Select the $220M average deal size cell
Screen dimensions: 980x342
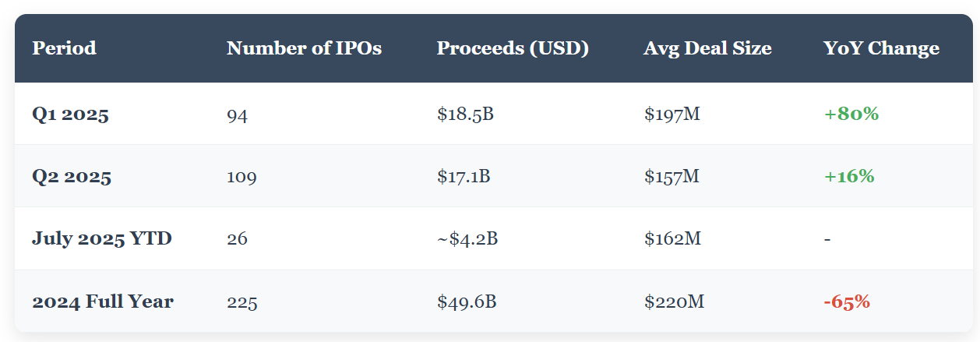(674, 301)
